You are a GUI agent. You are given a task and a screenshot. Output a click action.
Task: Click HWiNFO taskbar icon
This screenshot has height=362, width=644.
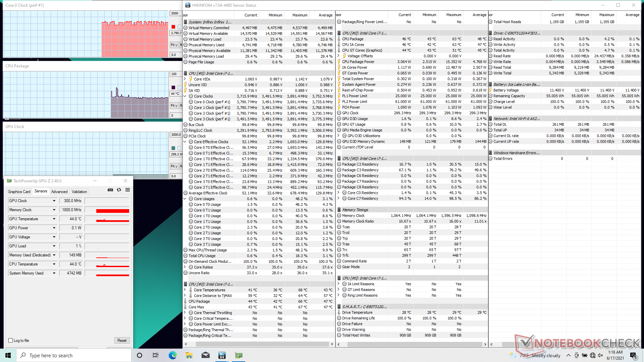point(222,355)
